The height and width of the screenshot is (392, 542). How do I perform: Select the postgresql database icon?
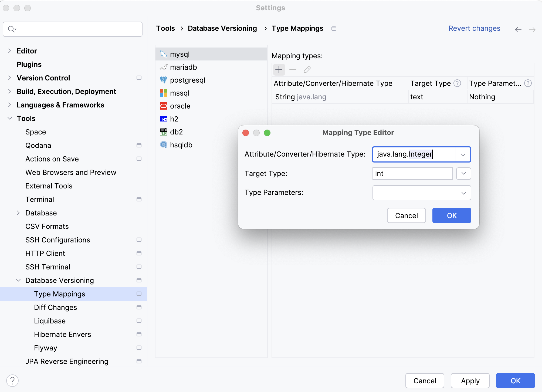click(x=164, y=80)
